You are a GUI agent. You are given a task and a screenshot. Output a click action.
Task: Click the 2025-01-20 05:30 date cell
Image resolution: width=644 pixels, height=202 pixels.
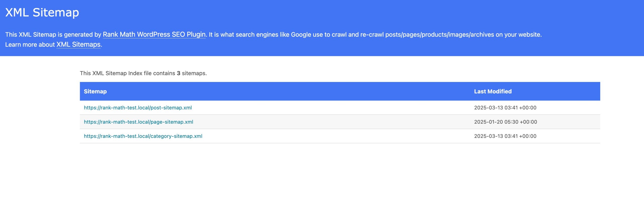[x=505, y=122]
